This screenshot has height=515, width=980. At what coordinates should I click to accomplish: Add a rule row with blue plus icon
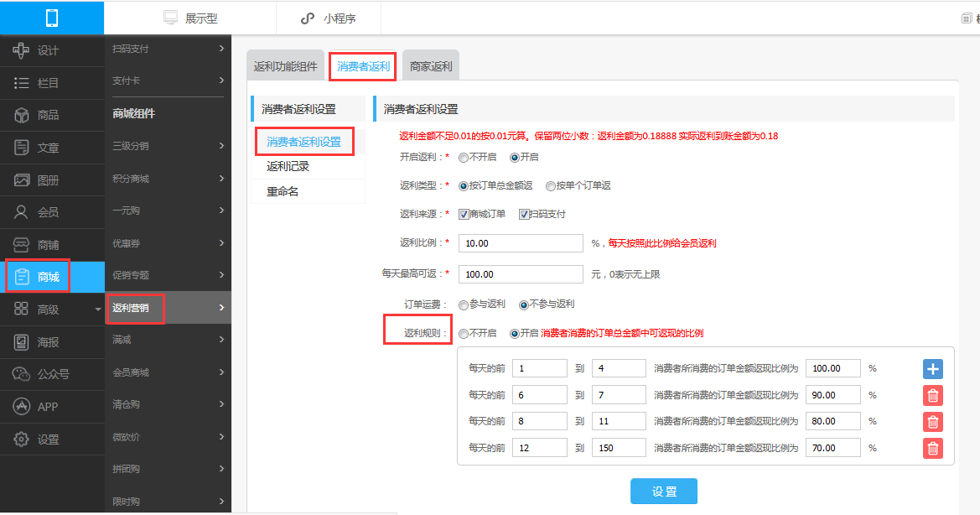932,369
